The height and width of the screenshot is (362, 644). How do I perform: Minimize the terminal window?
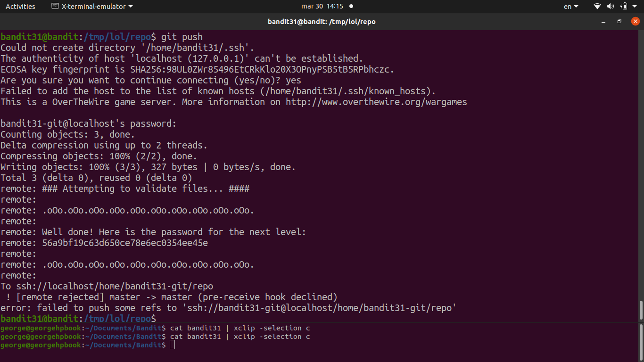coord(603,22)
